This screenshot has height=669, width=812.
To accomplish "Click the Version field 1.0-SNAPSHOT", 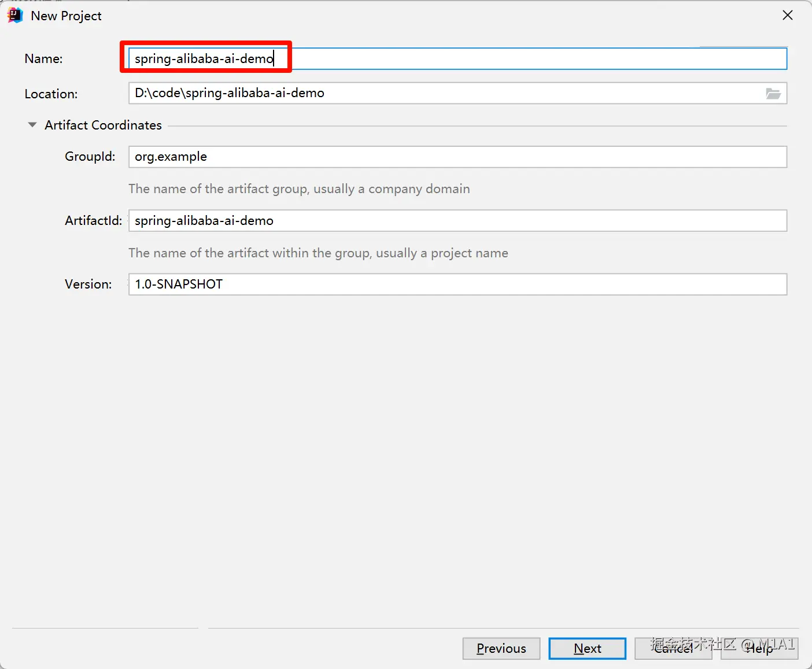I will (457, 284).
